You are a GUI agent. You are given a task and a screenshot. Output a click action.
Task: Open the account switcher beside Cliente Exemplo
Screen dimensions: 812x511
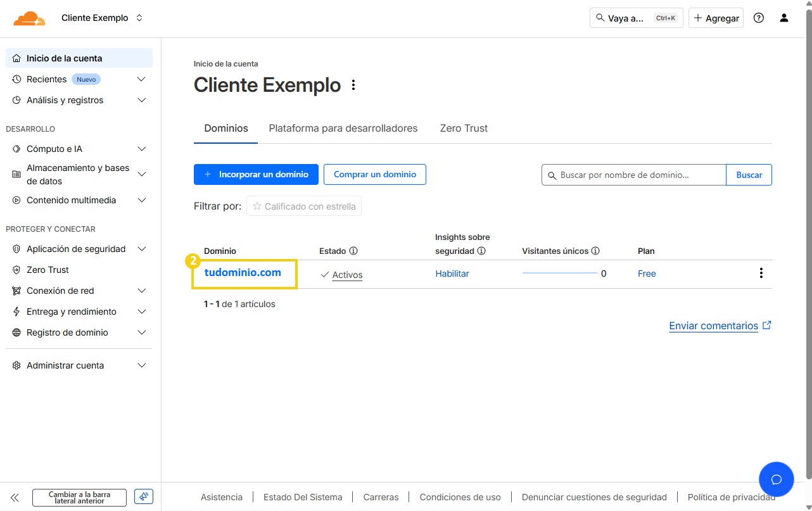coord(140,18)
